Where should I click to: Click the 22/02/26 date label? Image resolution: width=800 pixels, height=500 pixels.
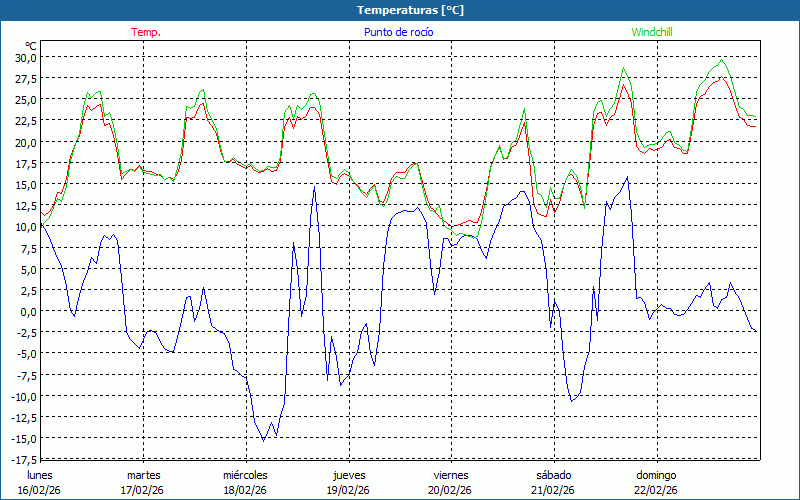[x=656, y=490]
